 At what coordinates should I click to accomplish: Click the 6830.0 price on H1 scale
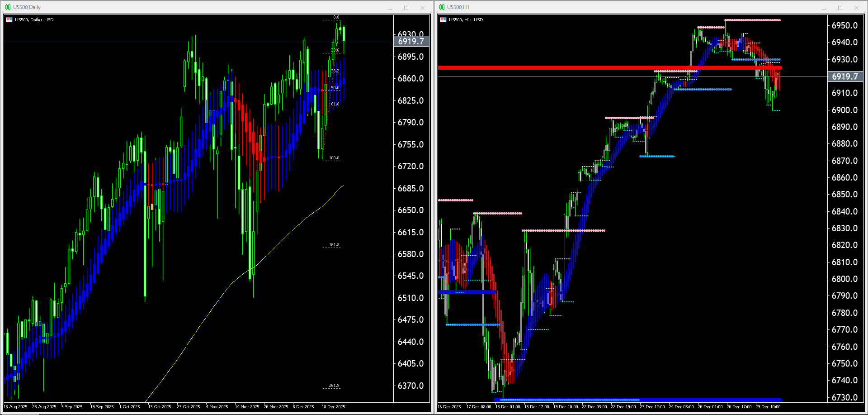(x=844, y=228)
